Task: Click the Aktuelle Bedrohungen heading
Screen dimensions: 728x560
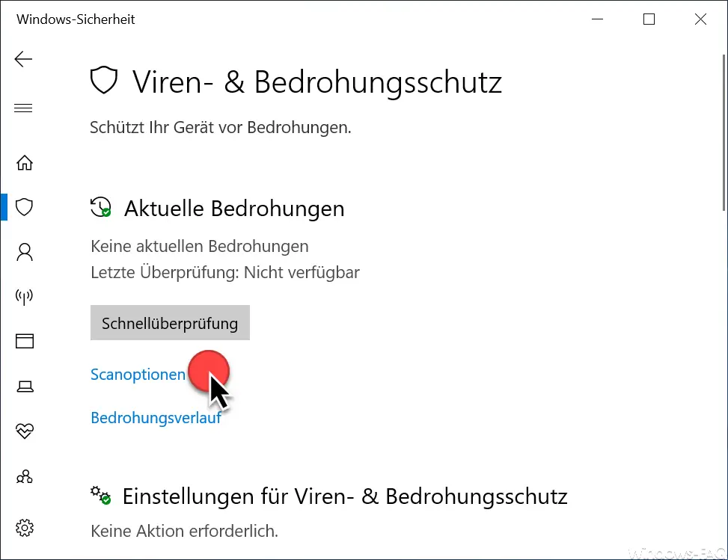Action: [x=234, y=209]
